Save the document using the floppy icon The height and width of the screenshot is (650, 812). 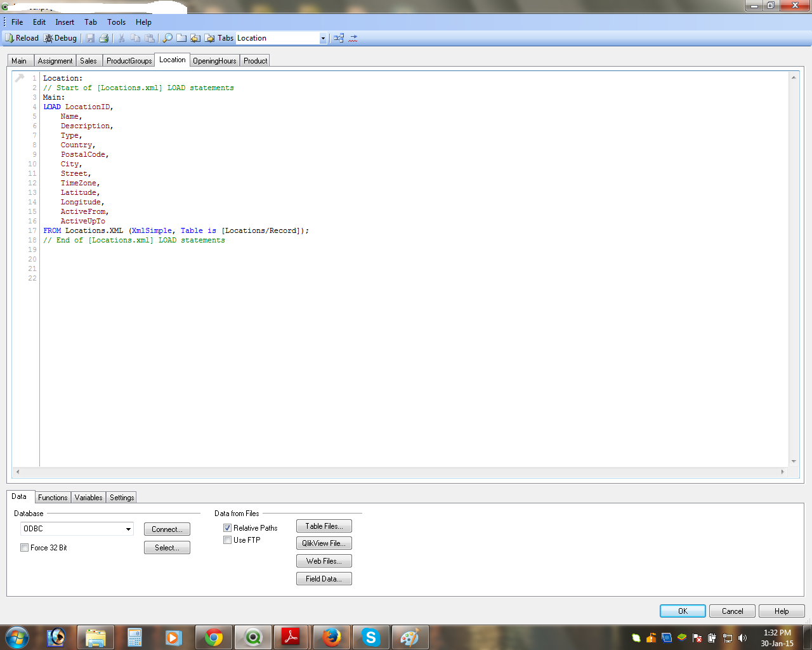coord(90,38)
